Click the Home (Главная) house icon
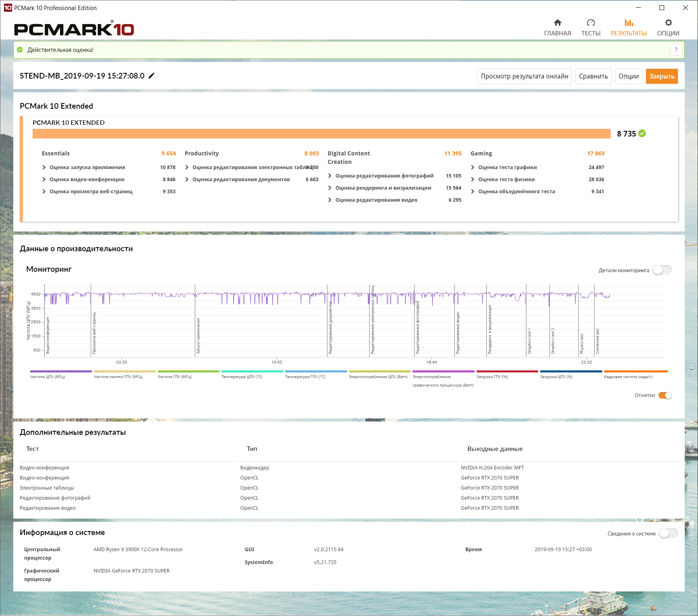 point(557,23)
